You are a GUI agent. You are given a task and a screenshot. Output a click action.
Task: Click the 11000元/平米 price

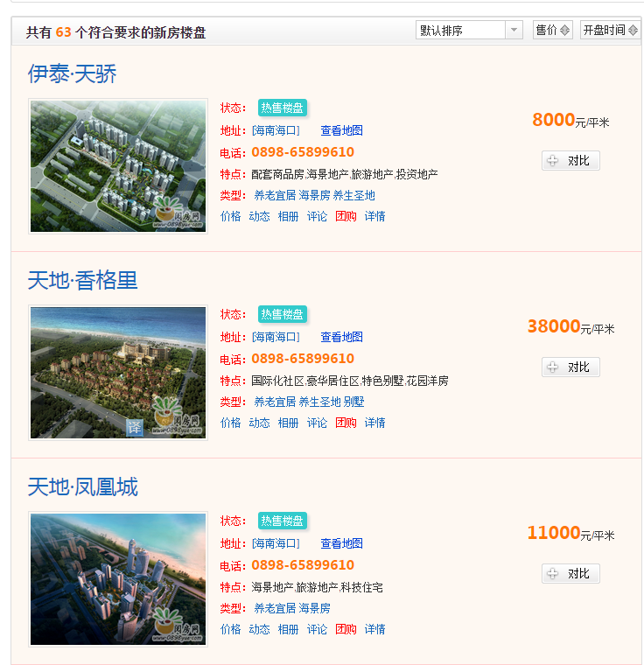click(x=570, y=534)
